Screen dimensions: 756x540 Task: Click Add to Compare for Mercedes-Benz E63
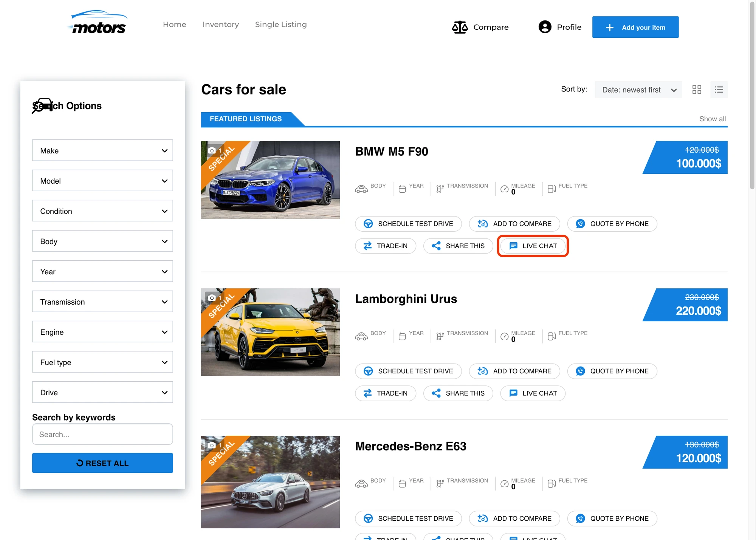(x=514, y=518)
